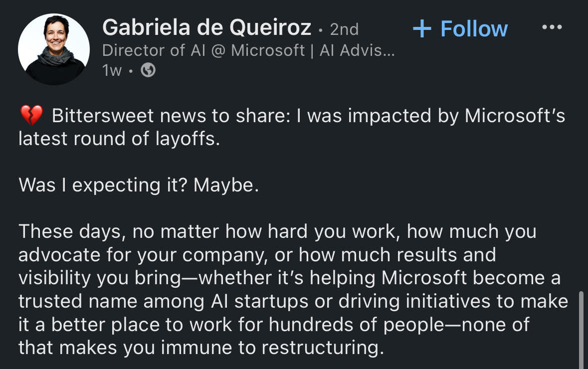
Task: Click the broken heart emoji
Action: pyautogui.click(x=31, y=117)
